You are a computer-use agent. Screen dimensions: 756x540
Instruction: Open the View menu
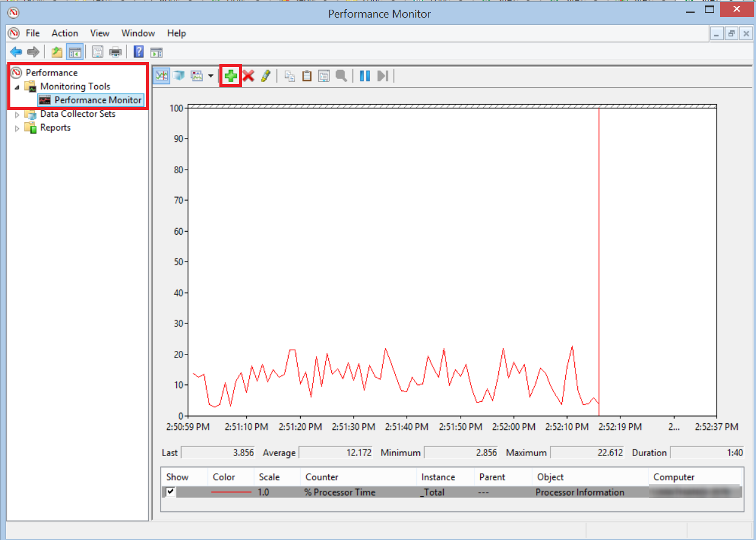pos(100,33)
